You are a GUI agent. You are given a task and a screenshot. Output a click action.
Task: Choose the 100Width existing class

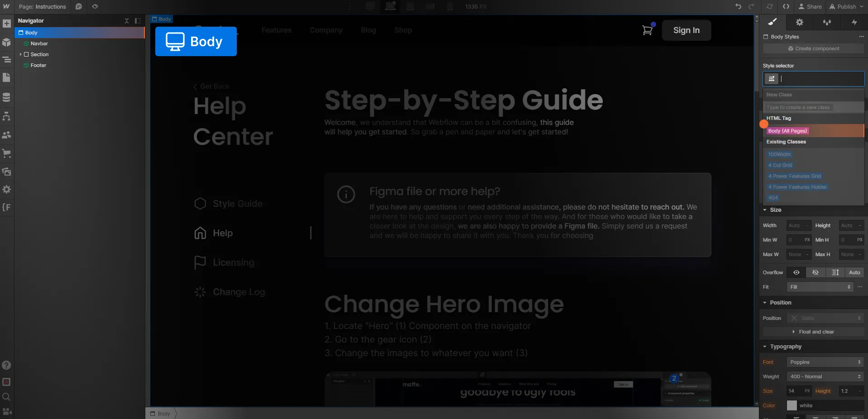coord(779,154)
